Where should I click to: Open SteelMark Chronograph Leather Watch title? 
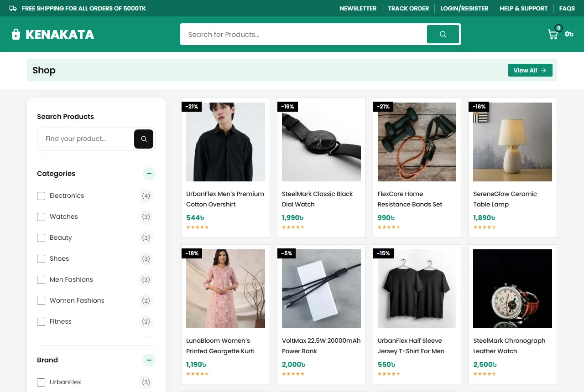click(509, 346)
